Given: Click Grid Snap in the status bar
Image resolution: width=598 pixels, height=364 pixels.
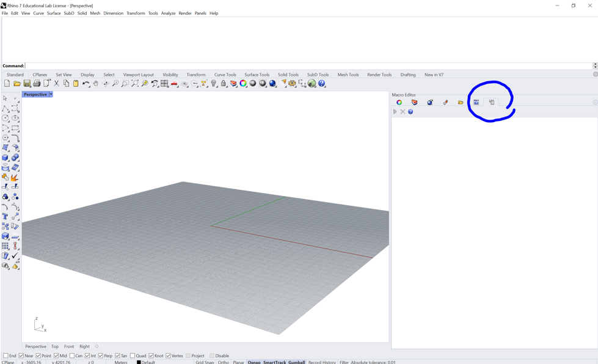Looking at the screenshot, I should [205, 362].
